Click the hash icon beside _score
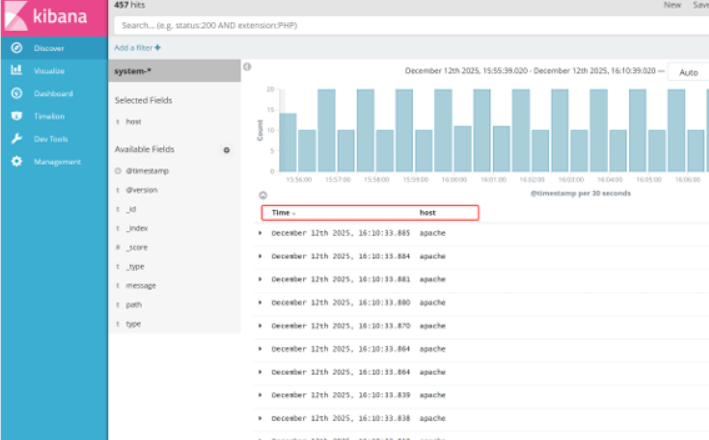This screenshot has width=709, height=440. point(118,247)
